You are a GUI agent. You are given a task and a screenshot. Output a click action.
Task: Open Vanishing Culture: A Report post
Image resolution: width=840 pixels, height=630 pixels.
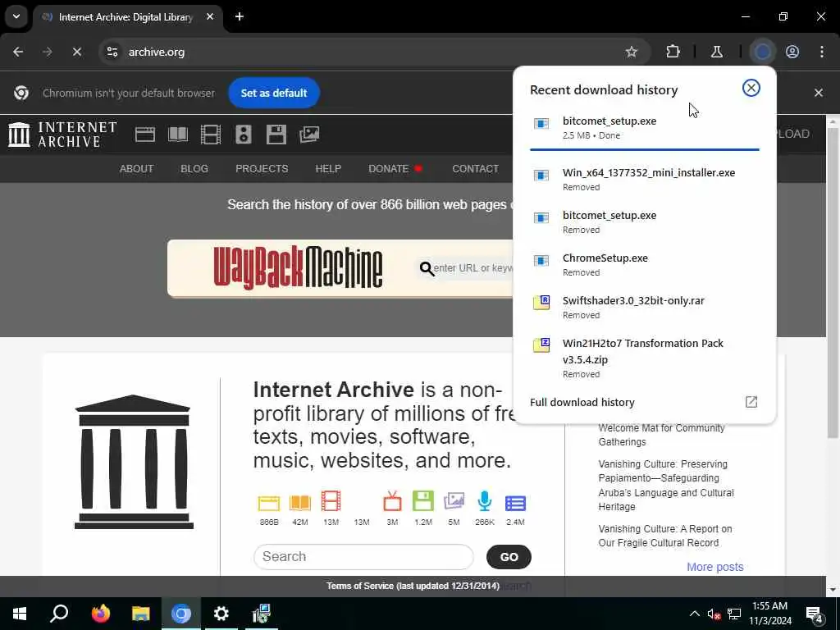pos(664,536)
